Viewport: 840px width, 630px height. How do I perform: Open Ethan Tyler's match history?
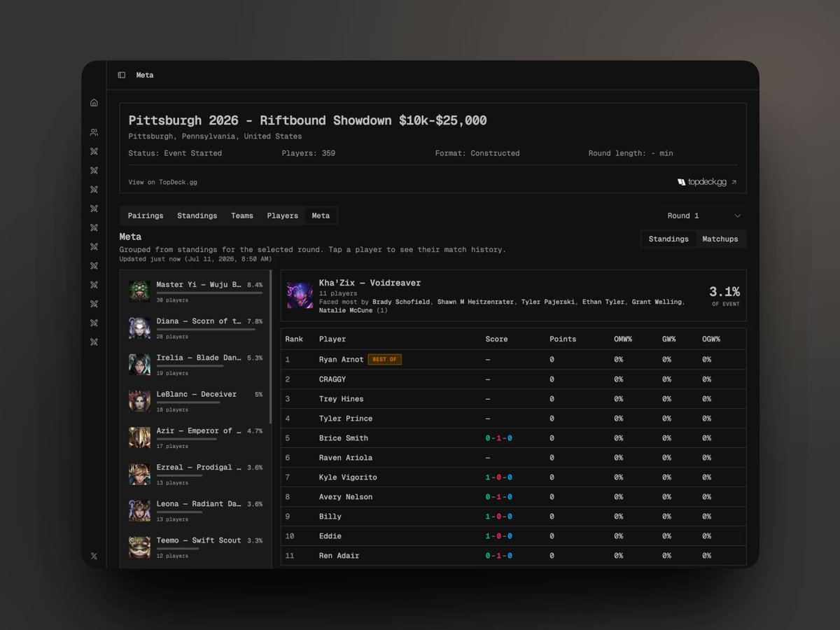tap(604, 302)
